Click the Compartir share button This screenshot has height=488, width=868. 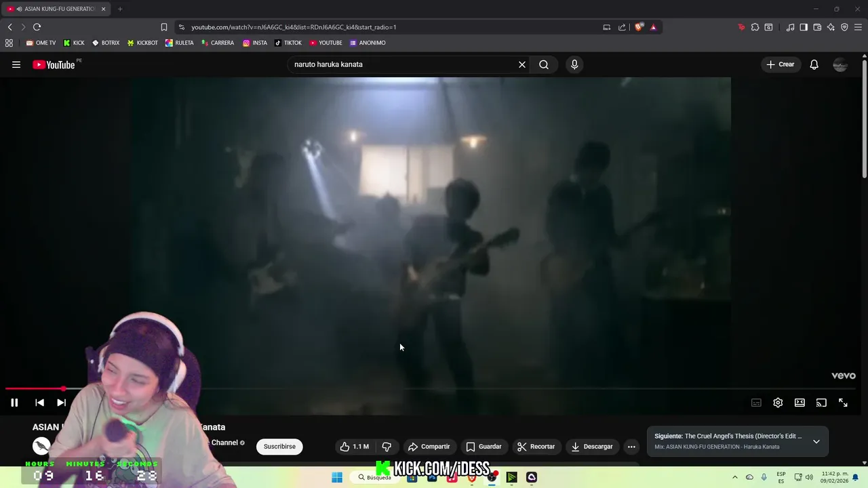(x=429, y=447)
